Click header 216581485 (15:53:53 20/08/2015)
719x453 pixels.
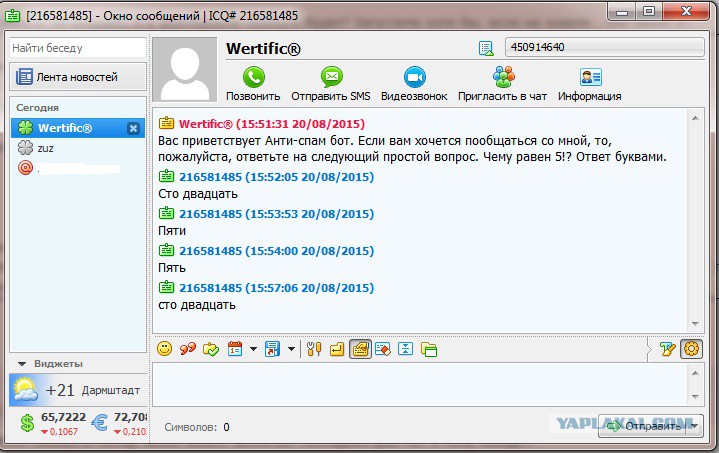[277, 214]
